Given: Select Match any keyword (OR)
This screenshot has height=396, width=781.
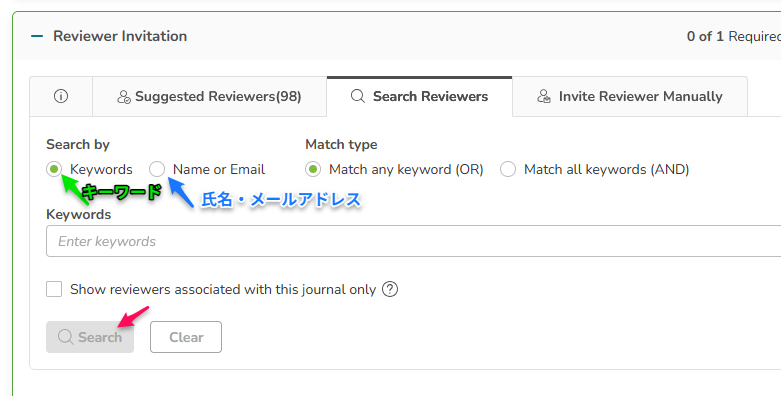Looking at the screenshot, I should point(313,169).
